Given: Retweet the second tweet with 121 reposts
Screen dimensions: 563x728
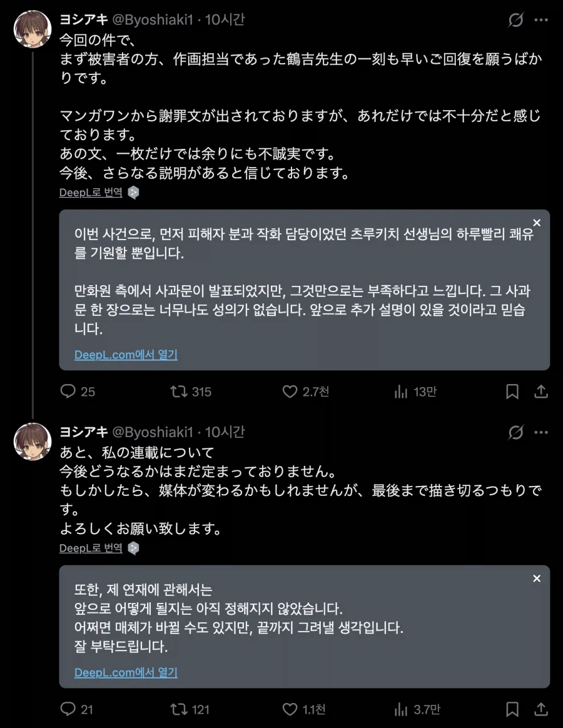Looking at the screenshot, I should pos(179,709).
